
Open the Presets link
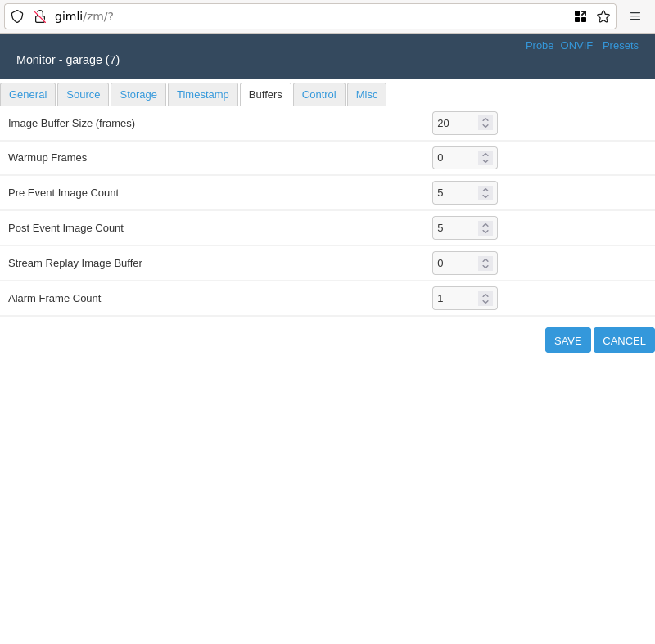[x=621, y=46]
